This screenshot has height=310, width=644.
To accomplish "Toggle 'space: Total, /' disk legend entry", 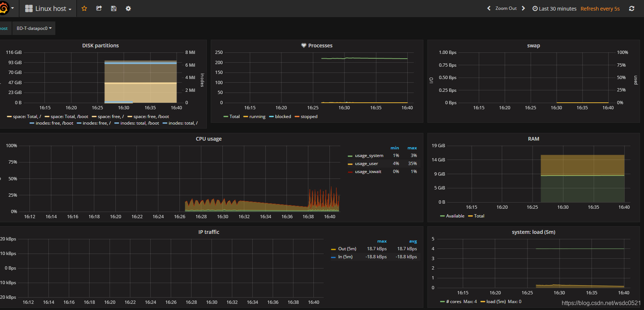I will (x=27, y=117).
